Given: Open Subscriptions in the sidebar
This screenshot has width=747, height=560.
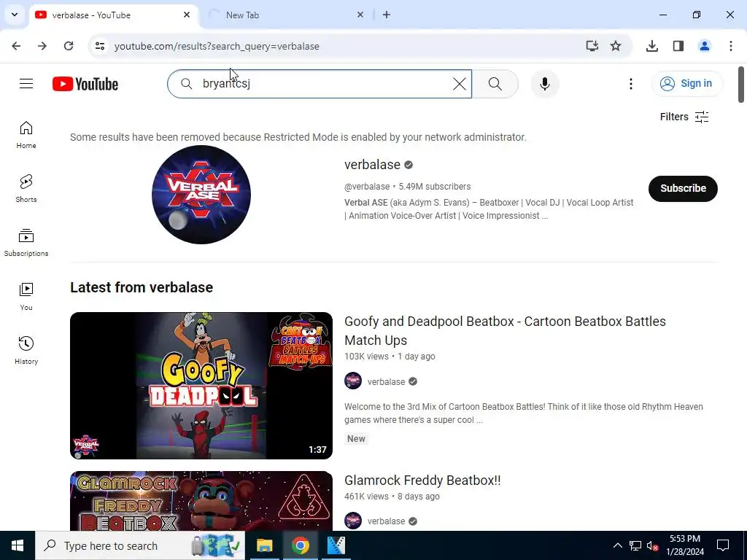Looking at the screenshot, I should (x=26, y=242).
